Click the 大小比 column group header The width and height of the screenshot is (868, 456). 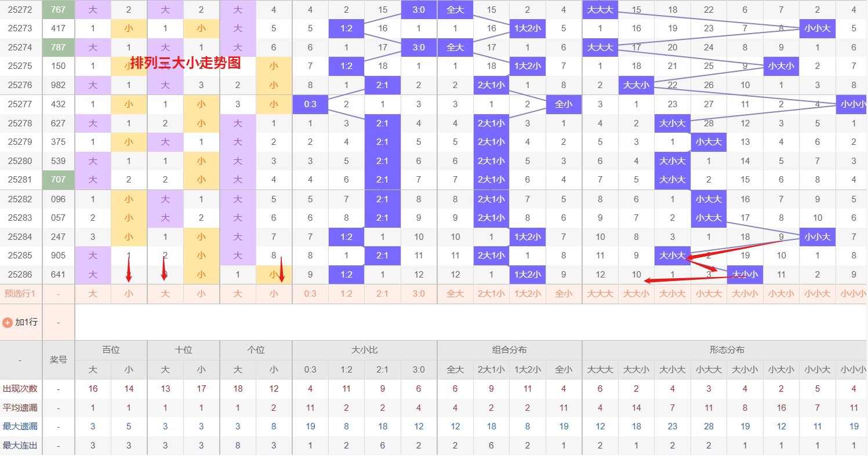[x=365, y=350]
